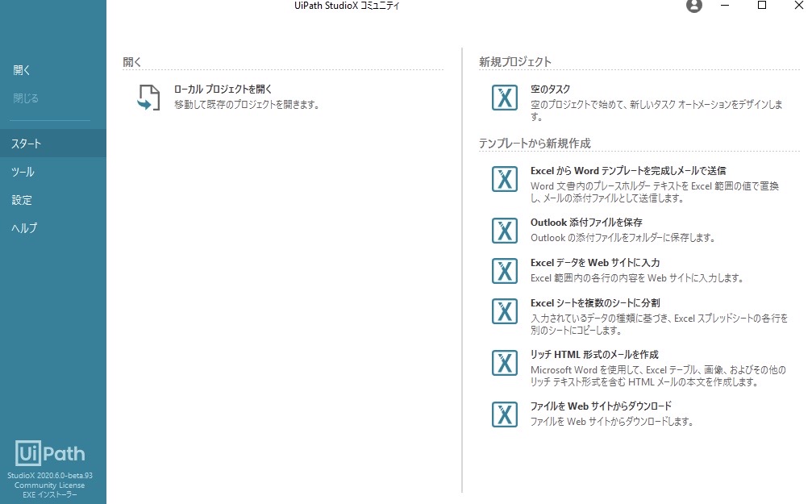Click the ファイルを Web サイトからダウンロード icon
Viewport: 812px width, 504px height.
(505, 414)
